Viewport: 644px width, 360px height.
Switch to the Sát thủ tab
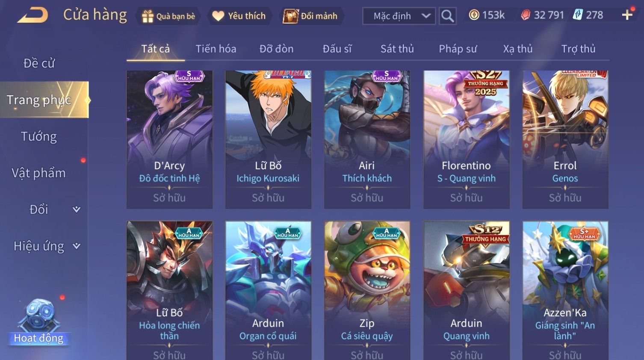[x=397, y=49]
